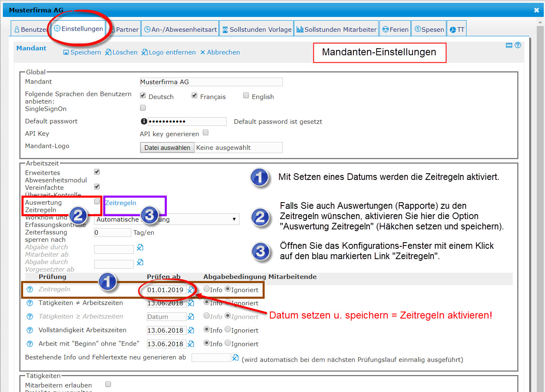Open Sollstunden Mitarbeiter tab

[x=336, y=29]
